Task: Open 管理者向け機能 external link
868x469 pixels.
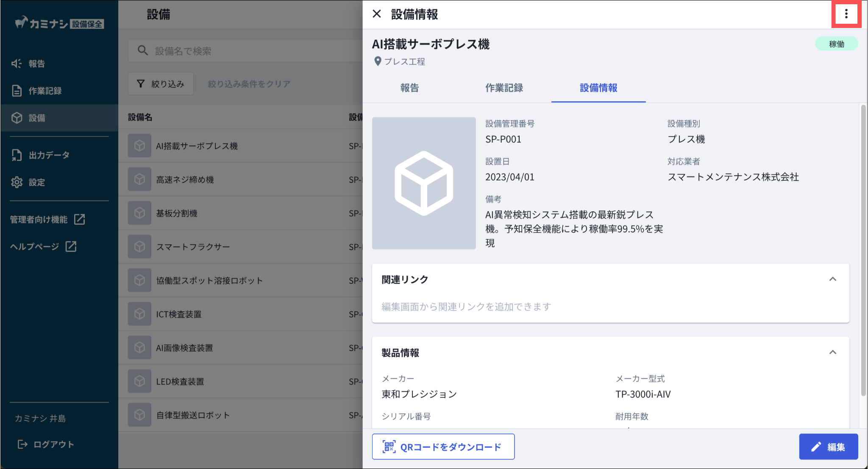Action: [47, 219]
